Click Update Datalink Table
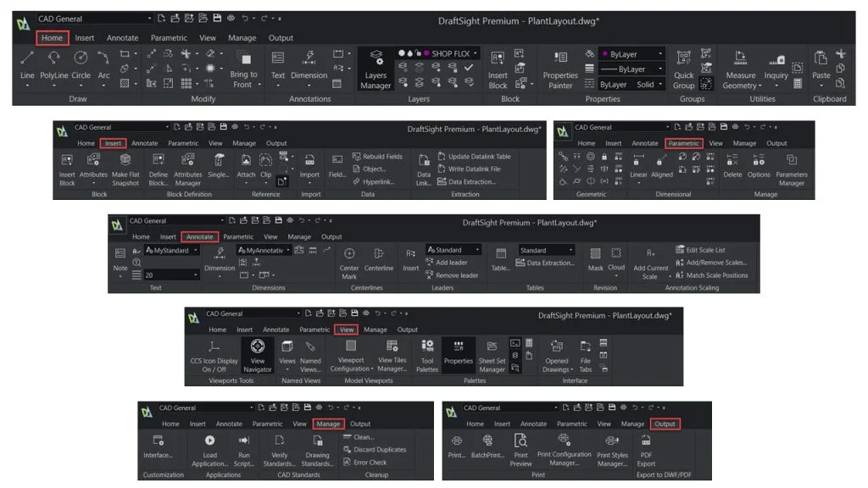 pyautogui.click(x=479, y=157)
